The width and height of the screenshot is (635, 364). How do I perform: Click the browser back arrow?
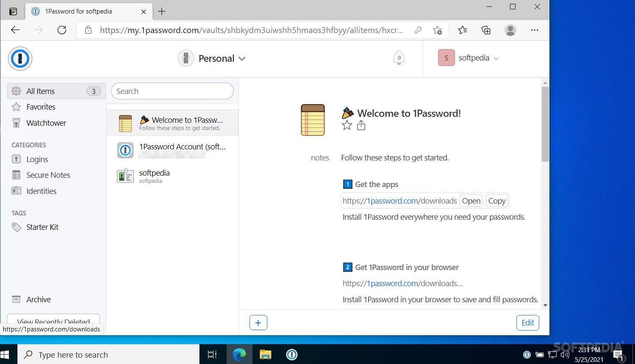click(x=15, y=30)
